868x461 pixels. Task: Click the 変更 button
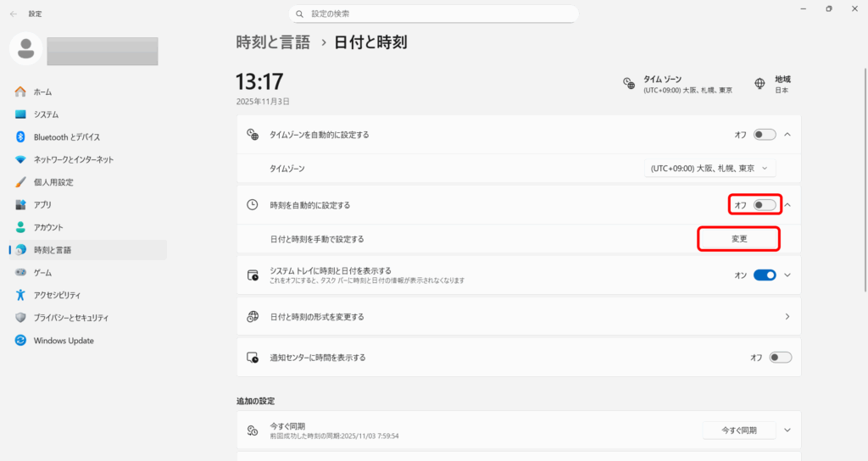(738, 240)
